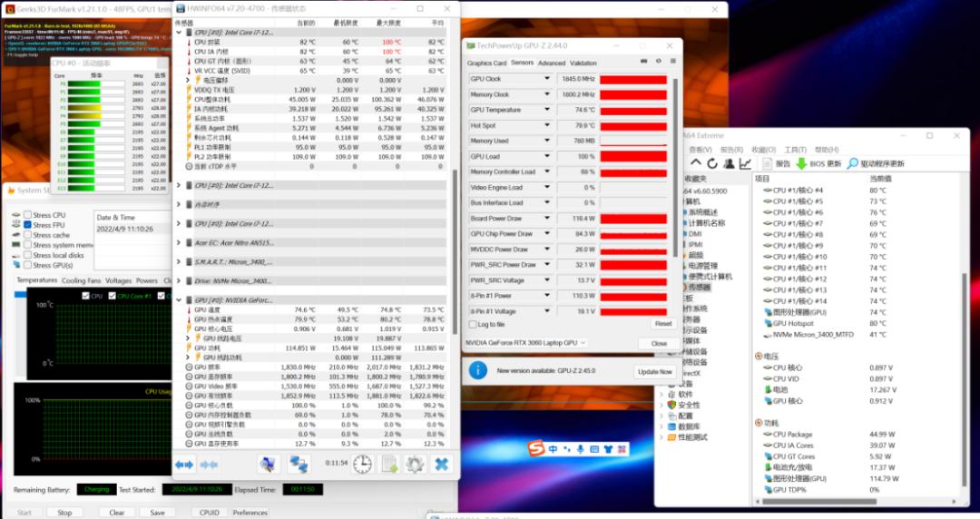Click the blue X icon in HWiNFO toolbar
This screenshot has width=980, height=519.
(442, 464)
